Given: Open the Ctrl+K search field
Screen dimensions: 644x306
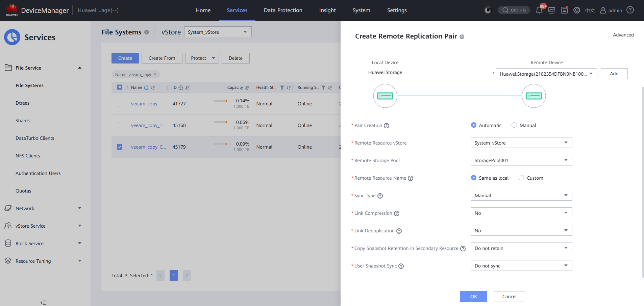Looking at the screenshot, I should coord(514,10).
